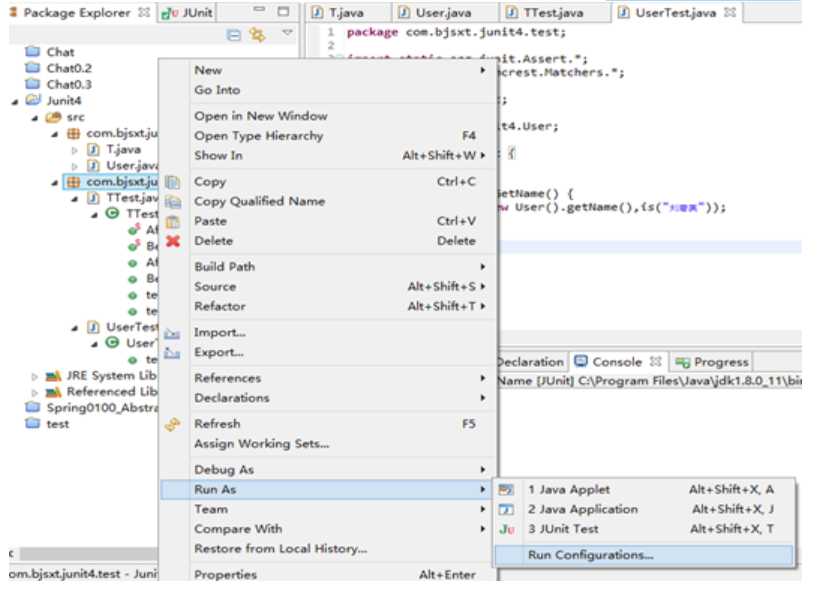Choose Properties in context menu
Image resolution: width=838 pixels, height=597 pixels.
[x=328, y=575]
